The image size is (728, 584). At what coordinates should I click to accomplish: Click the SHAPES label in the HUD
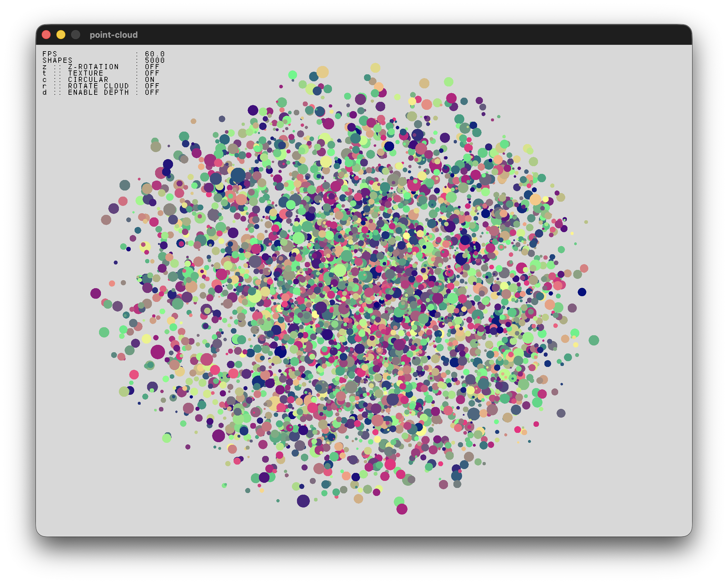pyautogui.click(x=57, y=60)
